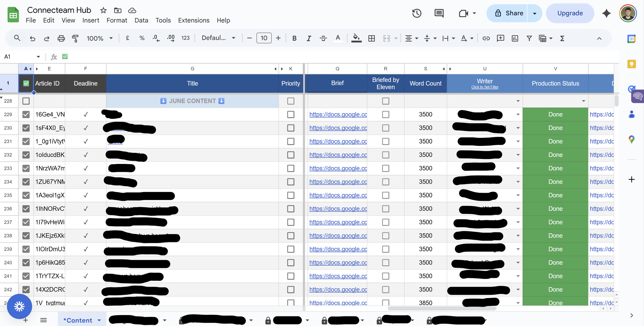Check Briefed by Eleven box in row 235

385,195
